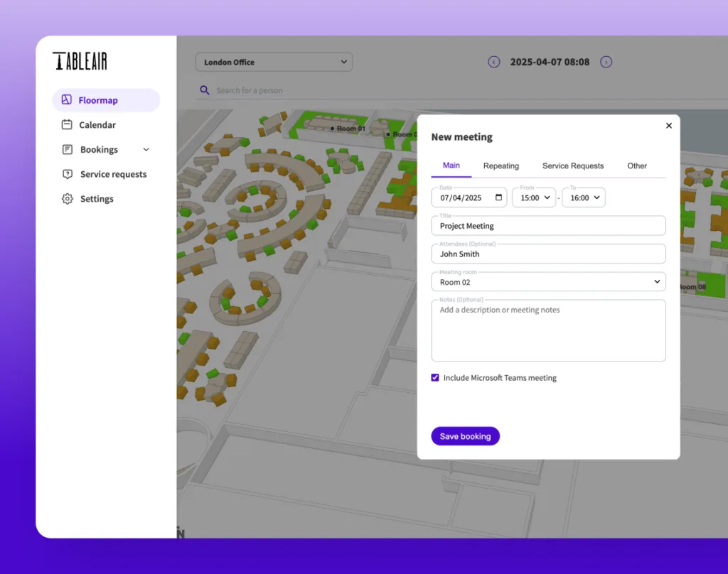Click the Bookings icon in the sidebar

(67, 149)
